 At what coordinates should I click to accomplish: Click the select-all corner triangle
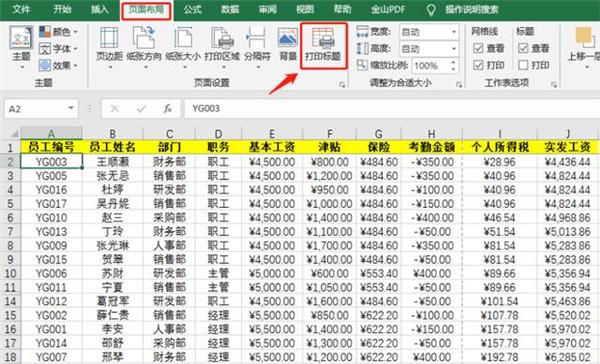click(14, 134)
